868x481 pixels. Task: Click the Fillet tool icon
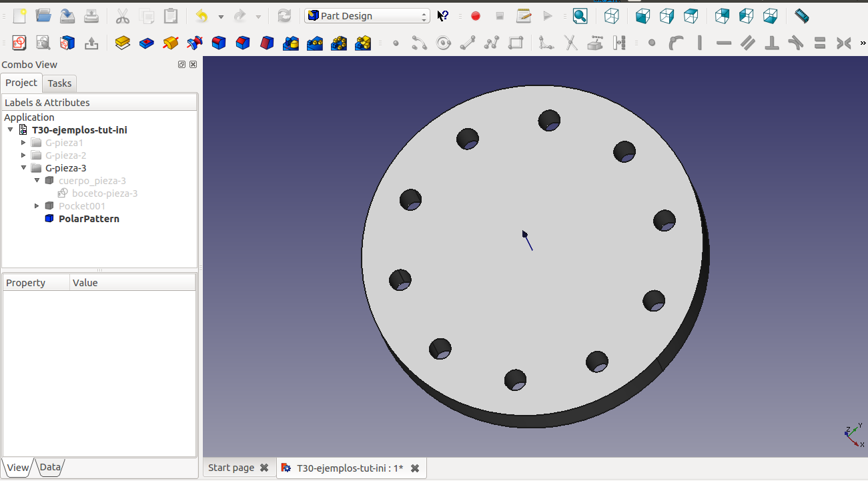[x=219, y=43]
